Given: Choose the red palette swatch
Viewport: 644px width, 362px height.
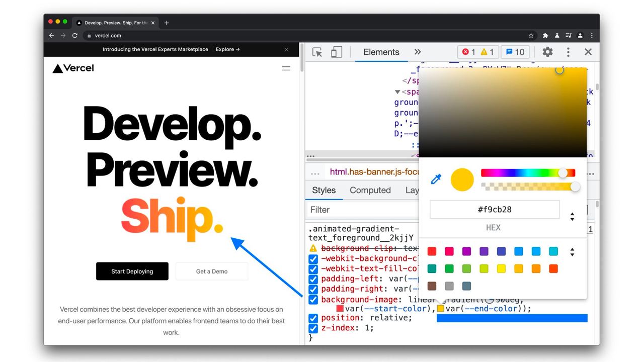Looking at the screenshot, I should pos(432,251).
